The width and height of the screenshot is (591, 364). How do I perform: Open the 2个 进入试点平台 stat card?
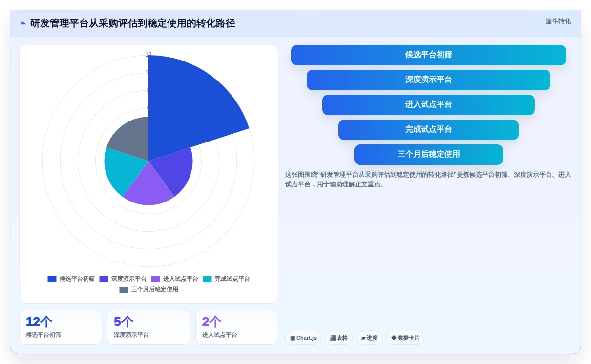[237, 327]
